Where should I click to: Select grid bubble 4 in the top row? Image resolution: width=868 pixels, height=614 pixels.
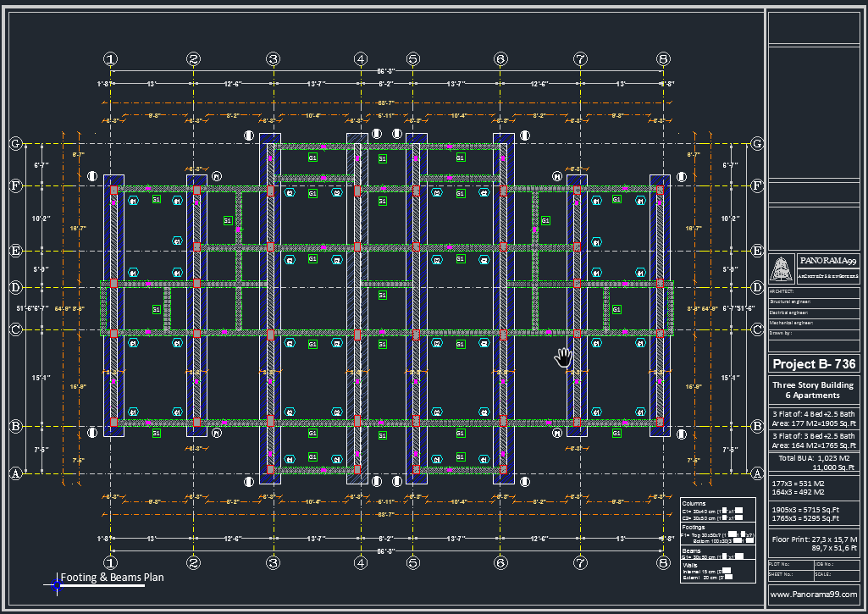tap(361, 58)
